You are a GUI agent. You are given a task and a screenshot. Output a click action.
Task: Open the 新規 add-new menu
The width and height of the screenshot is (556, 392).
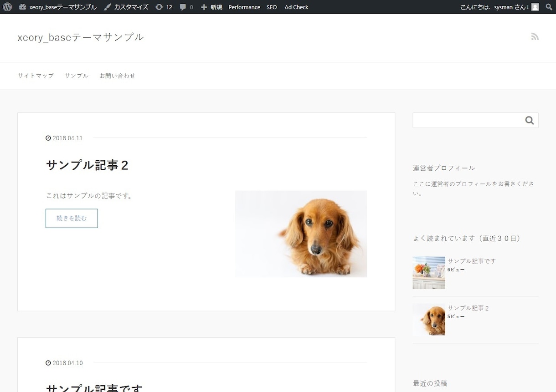coord(211,7)
